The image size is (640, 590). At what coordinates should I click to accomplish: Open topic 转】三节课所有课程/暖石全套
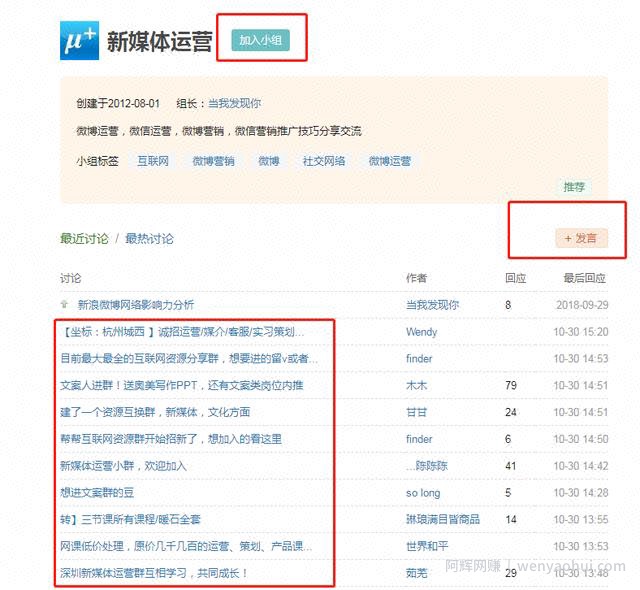[130, 520]
